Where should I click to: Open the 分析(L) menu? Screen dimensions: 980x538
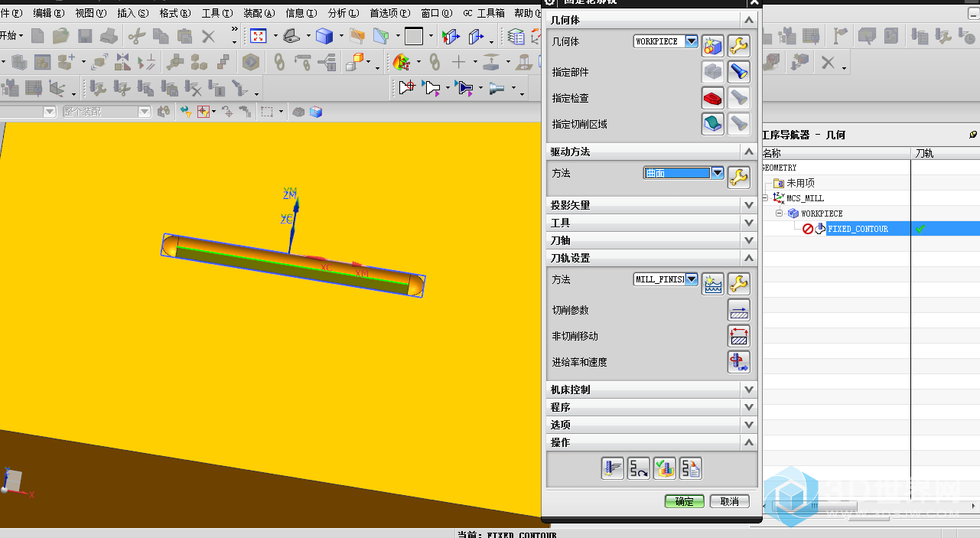(x=343, y=13)
